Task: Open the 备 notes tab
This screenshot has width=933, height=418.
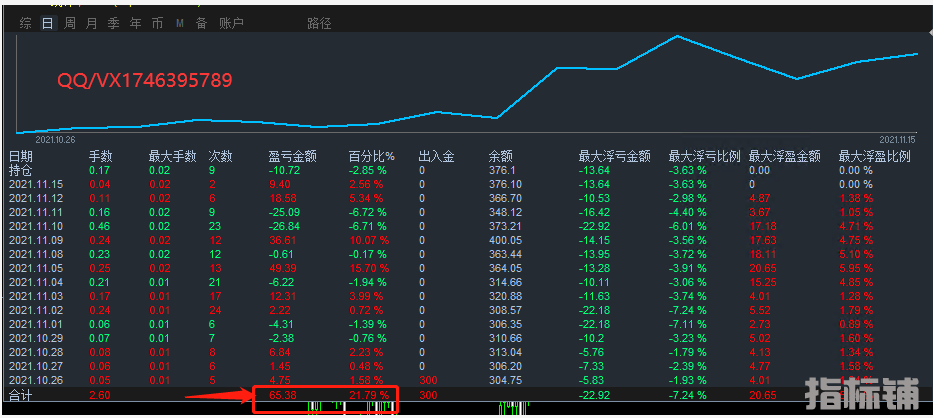Action: (x=202, y=23)
